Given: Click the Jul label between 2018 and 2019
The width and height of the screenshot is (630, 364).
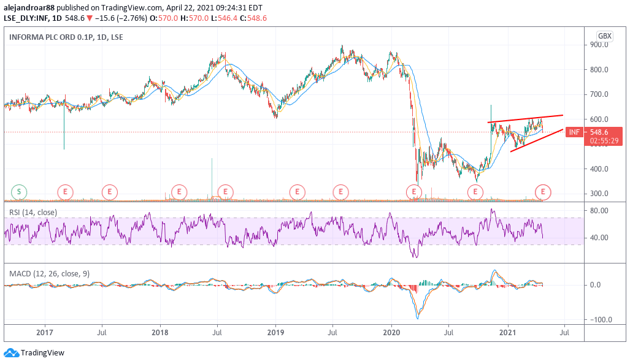Looking at the screenshot, I should pyautogui.click(x=217, y=333).
